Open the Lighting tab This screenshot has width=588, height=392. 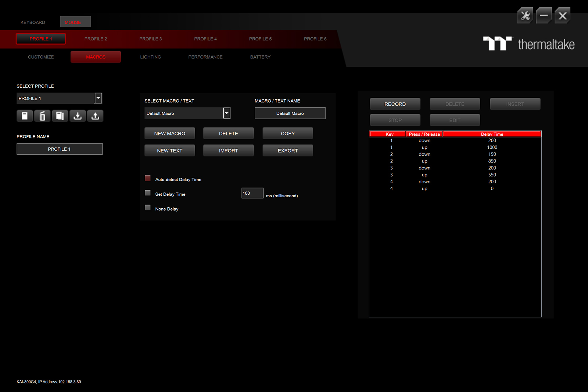[150, 57]
